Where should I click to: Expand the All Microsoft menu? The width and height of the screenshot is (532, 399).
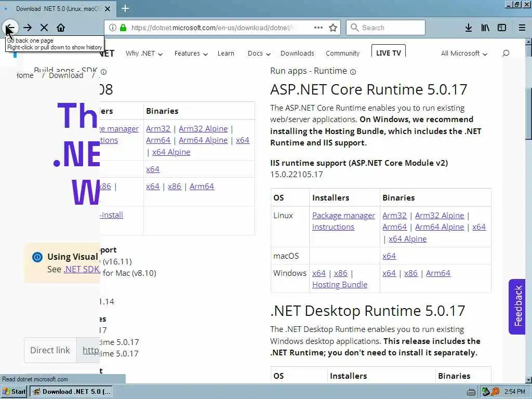464,54
